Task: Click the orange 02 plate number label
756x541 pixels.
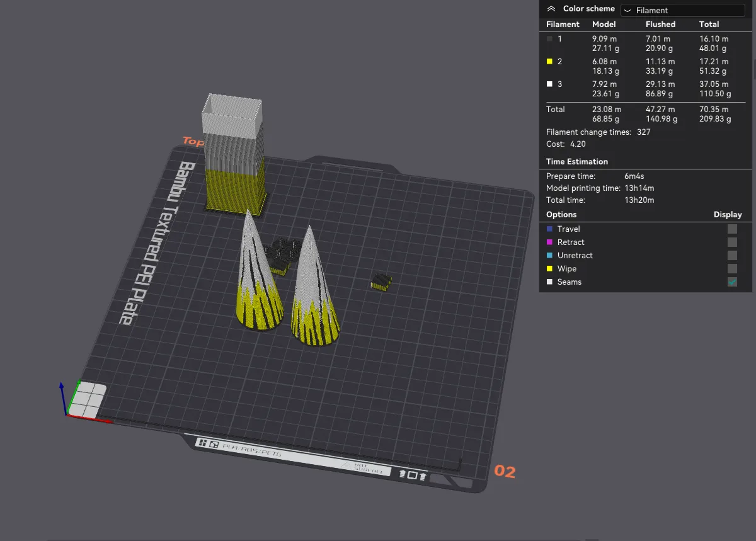Action: pos(505,471)
